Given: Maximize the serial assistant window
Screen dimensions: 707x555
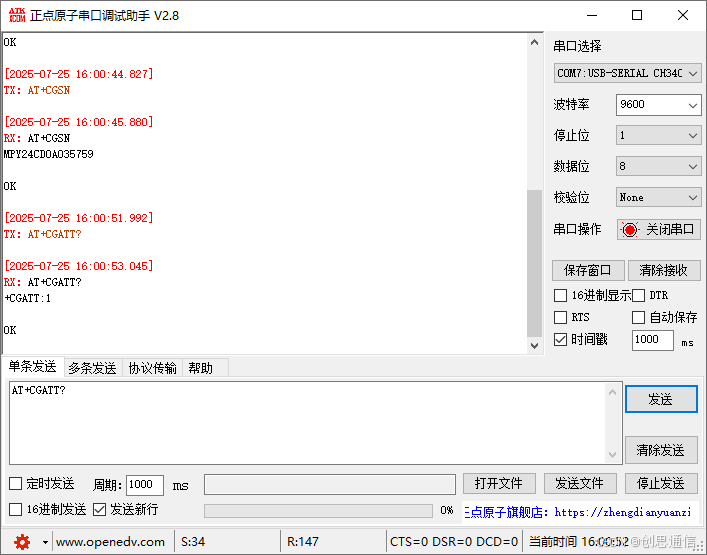Looking at the screenshot, I should click(x=637, y=15).
